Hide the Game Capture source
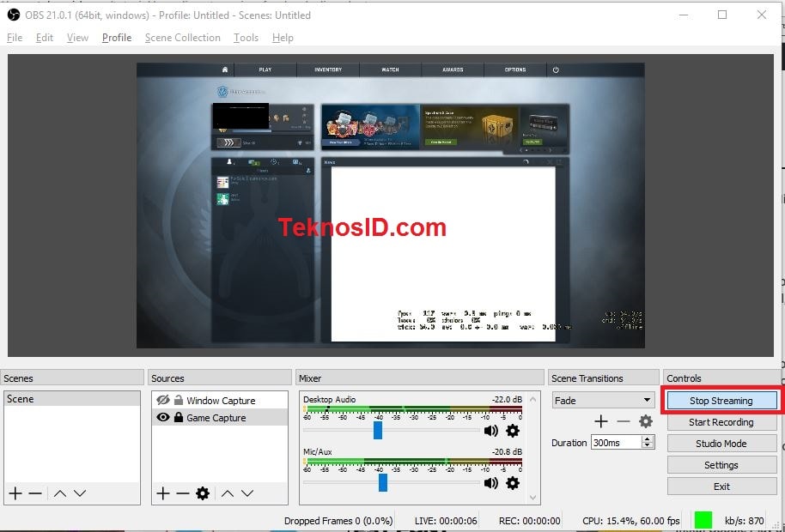785x532 pixels. tap(163, 417)
